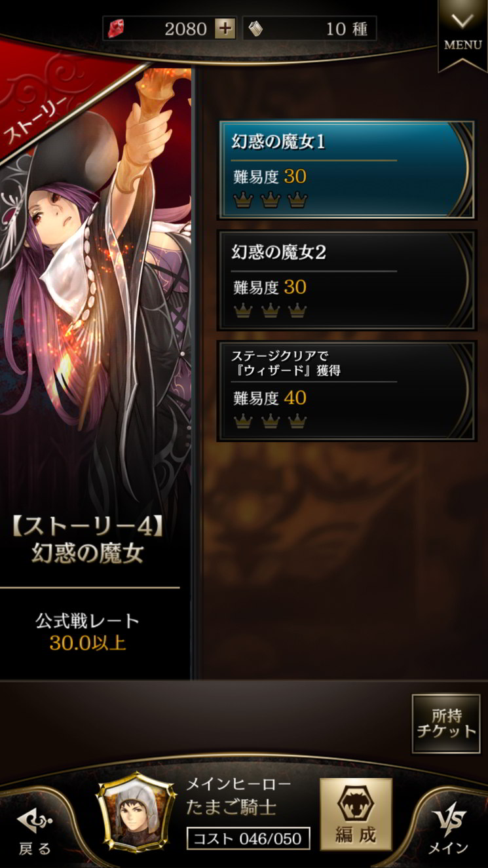Click the コスト 046/050 cost box
488x868 pixels.
pos(248,839)
